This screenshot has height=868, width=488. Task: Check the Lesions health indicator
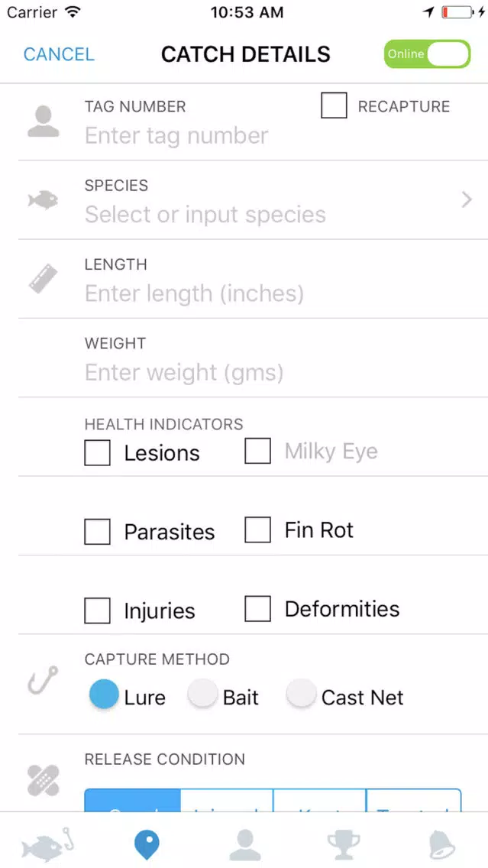pos(98,452)
